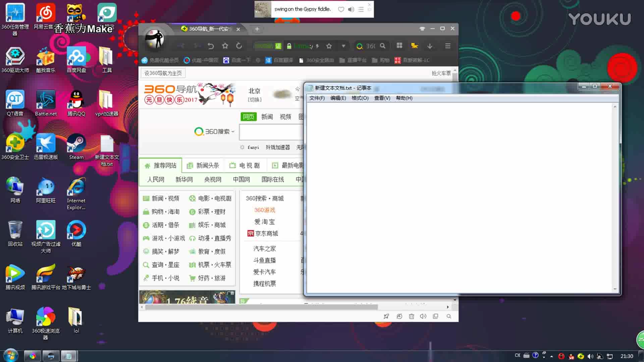Image resolution: width=644 pixels, height=362 pixels.
Task: Click the trash icon in browser status bar
Action: pos(412,316)
